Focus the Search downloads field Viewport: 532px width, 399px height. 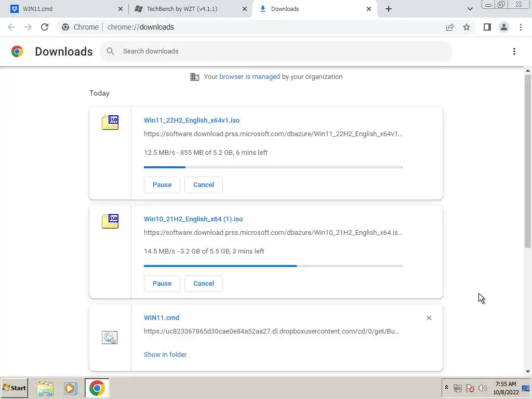(276, 51)
